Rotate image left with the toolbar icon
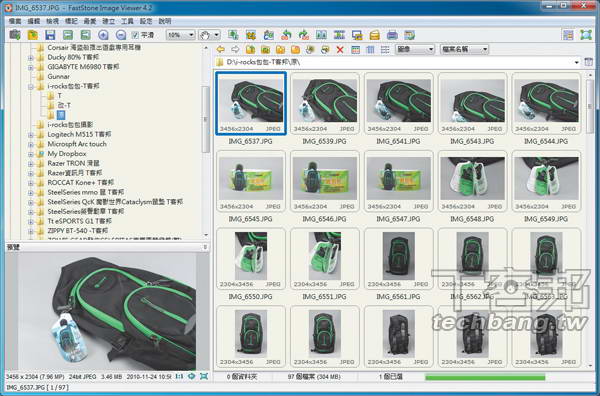 (x=286, y=35)
